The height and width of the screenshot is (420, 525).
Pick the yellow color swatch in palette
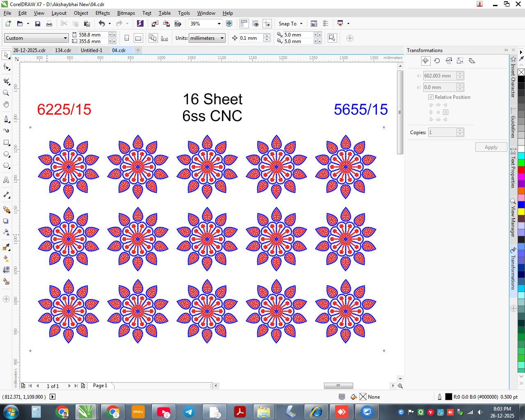pos(521,212)
